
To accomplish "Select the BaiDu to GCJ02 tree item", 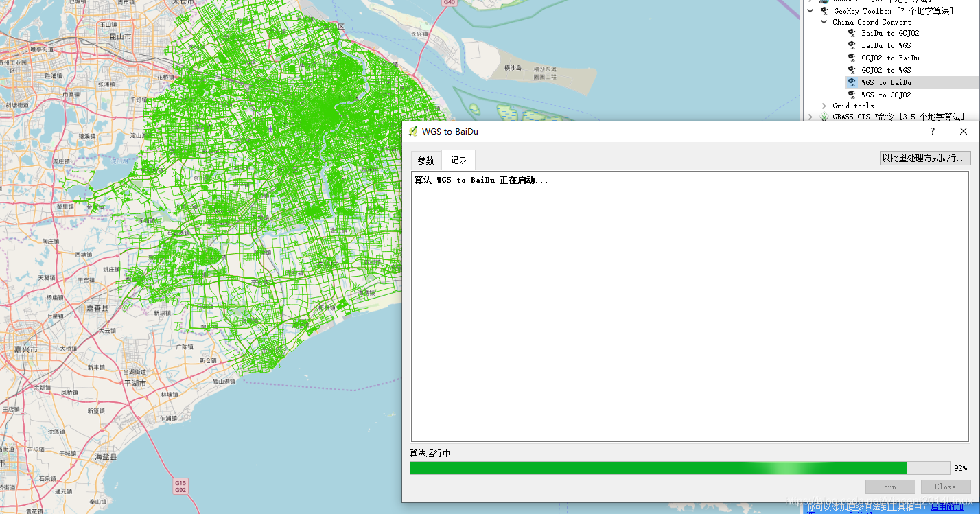I will click(x=890, y=33).
